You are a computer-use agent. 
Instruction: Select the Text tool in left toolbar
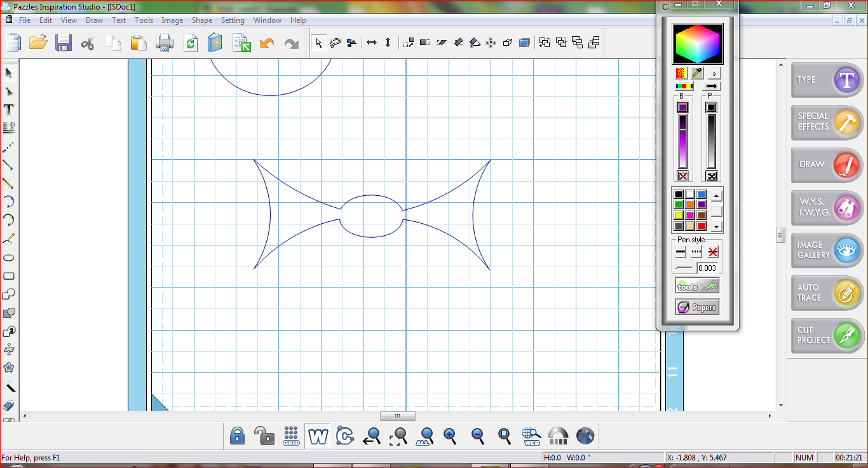[x=9, y=109]
